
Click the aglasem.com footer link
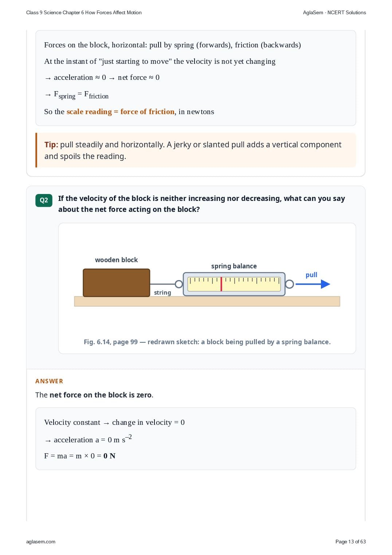click(x=41, y=542)
